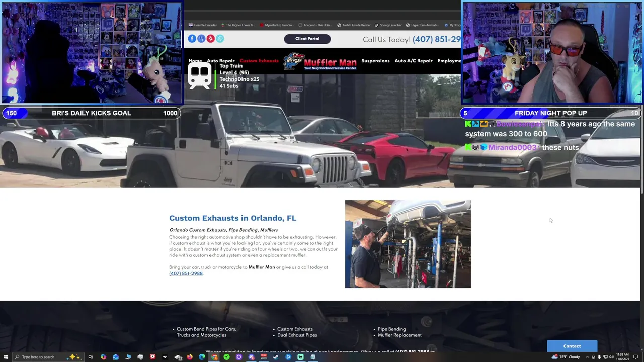Screen dimensions: 644x362
Task: Open Steam from the taskbar
Action: (276, 357)
